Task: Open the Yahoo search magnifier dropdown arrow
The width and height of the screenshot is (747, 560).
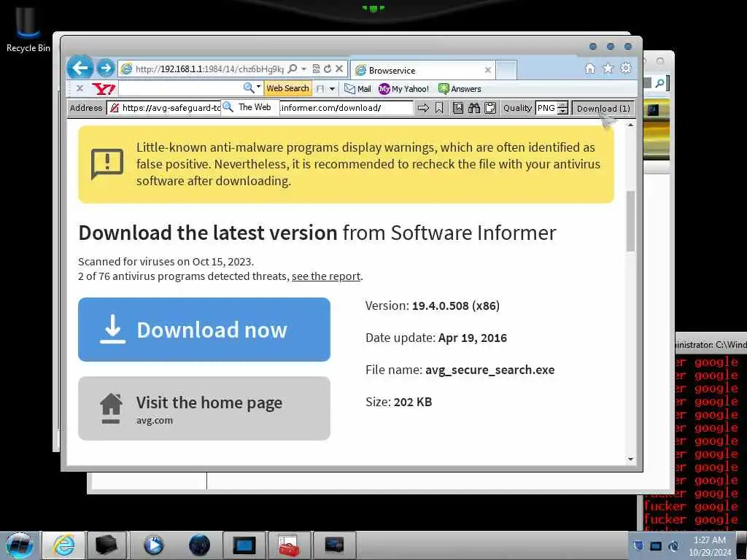Action: [x=259, y=87]
